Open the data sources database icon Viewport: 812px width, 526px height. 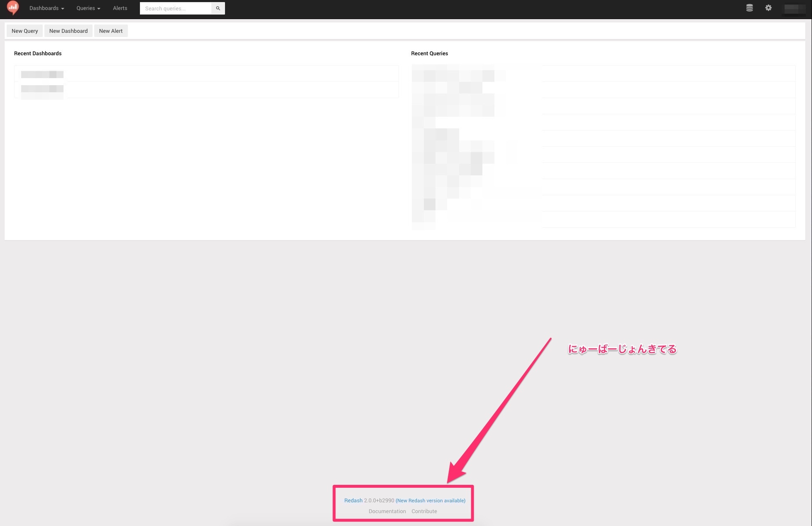(x=749, y=8)
